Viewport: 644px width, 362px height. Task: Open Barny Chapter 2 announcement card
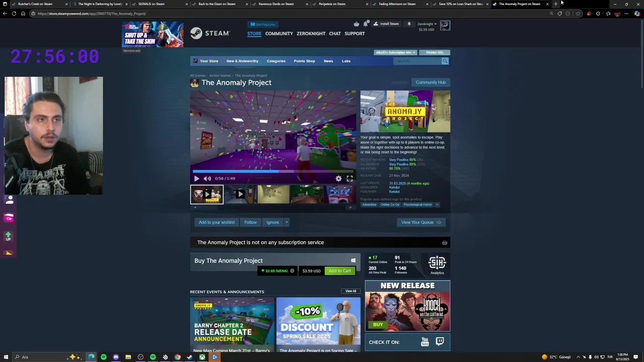tap(232, 325)
